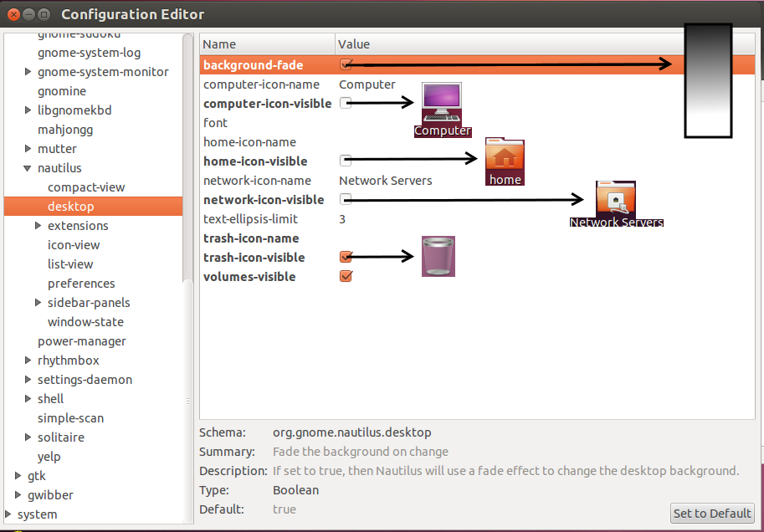Uncheck the volumes-visible checkbox
Image resolution: width=764 pixels, height=532 pixels.
pyautogui.click(x=346, y=277)
